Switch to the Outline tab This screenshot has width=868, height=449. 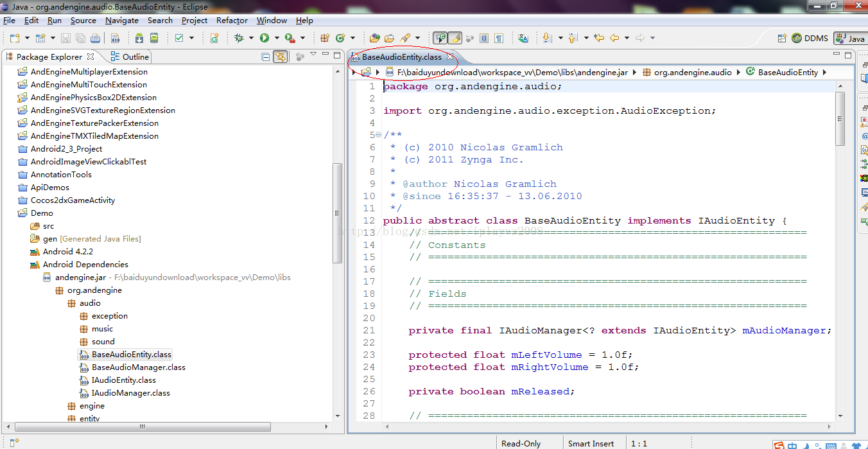tap(130, 57)
